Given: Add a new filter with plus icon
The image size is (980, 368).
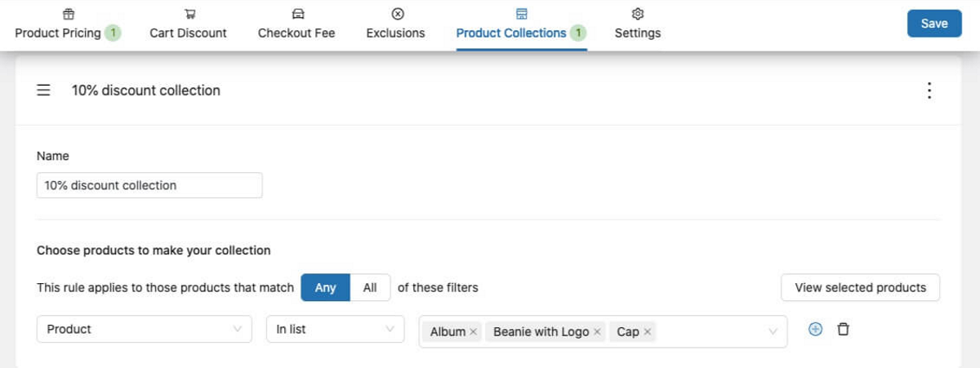Looking at the screenshot, I should click(x=815, y=330).
